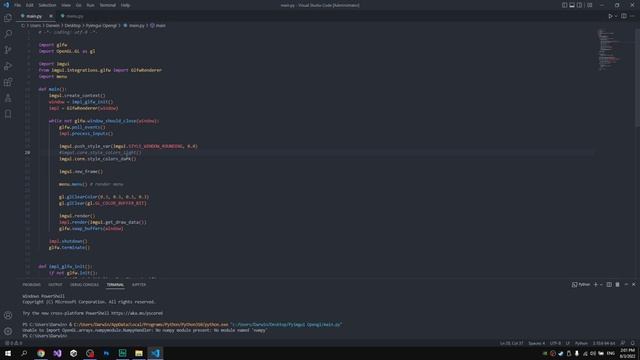
Task: Open run options dropdown beside play button
Action: point(616,16)
